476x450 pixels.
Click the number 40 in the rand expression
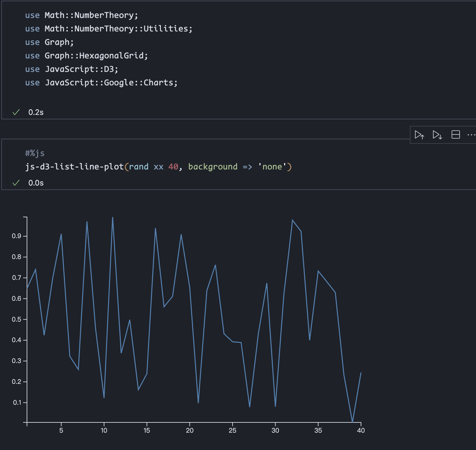coord(173,167)
